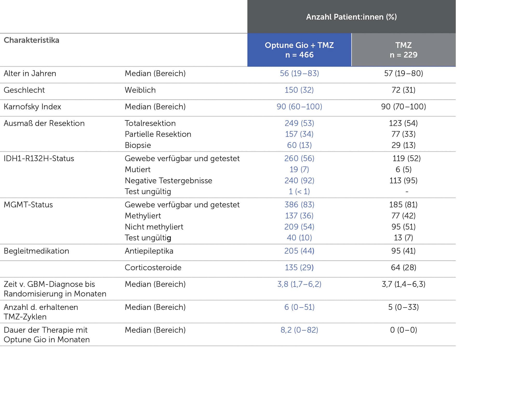Select the value '56 (19–83)'
The height and width of the screenshot is (413, 532).
(x=299, y=73)
